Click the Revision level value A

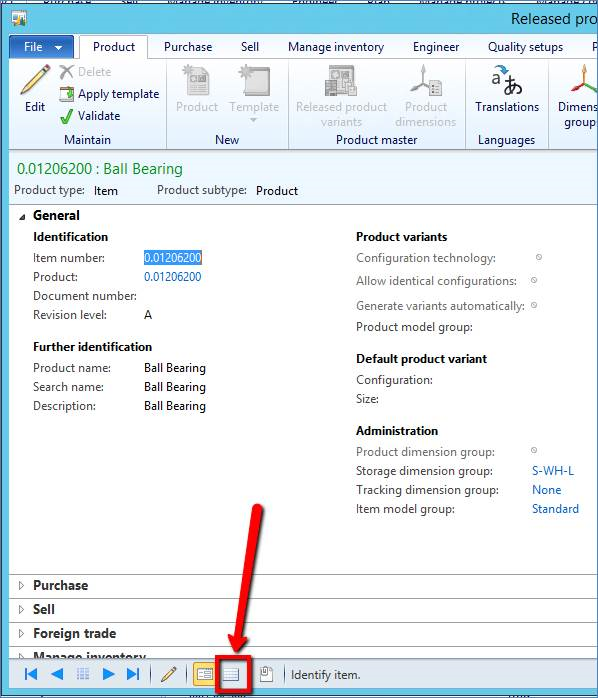pos(148,315)
